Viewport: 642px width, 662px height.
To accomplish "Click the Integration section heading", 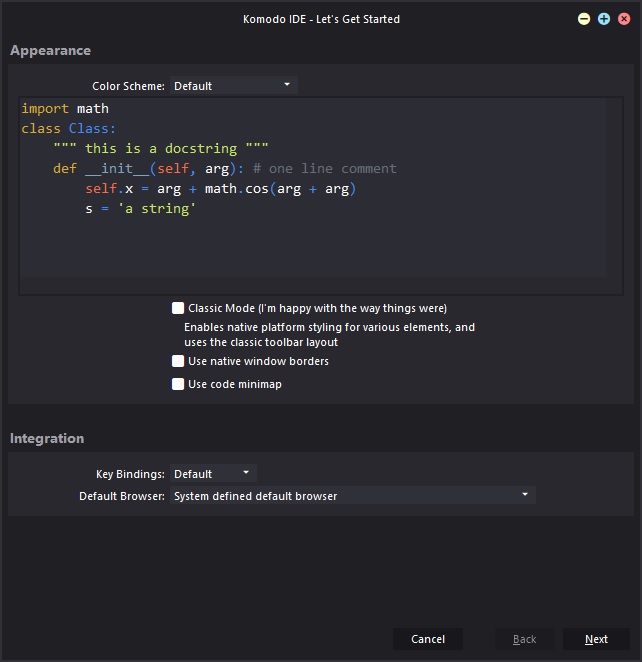I will click(x=47, y=438).
